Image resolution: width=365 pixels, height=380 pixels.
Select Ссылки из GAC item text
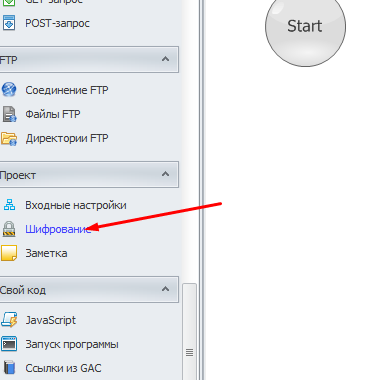[x=63, y=368]
